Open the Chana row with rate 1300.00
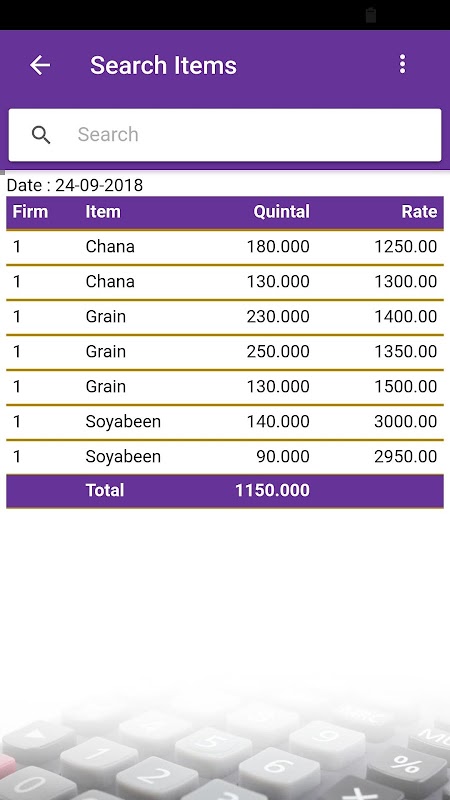This screenshot has height=800, width=450. (225, 282)
